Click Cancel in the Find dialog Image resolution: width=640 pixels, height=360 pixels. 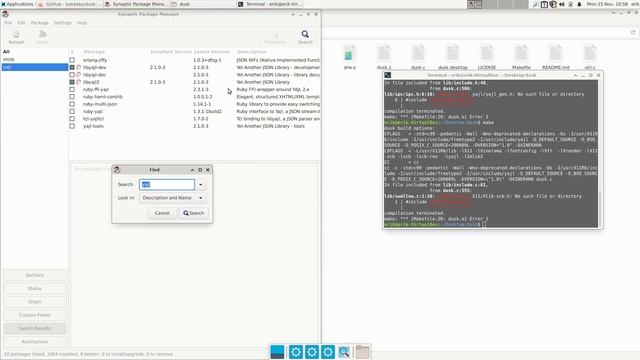point(162,213)
